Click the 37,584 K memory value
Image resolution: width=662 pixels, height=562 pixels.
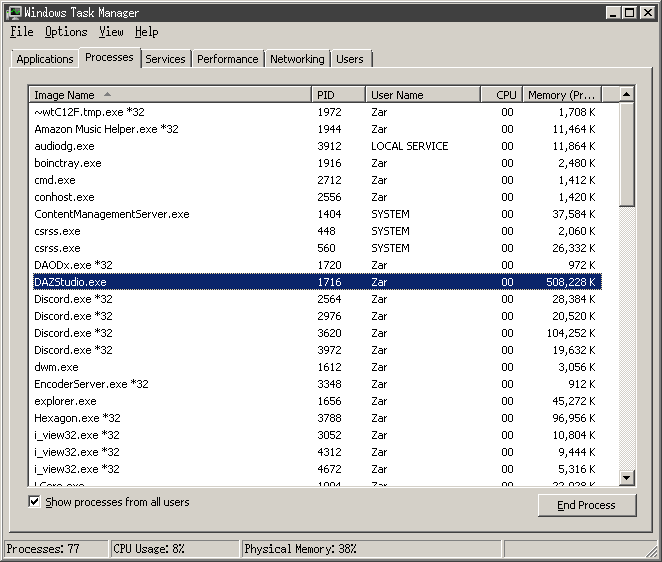pos(574,214)
